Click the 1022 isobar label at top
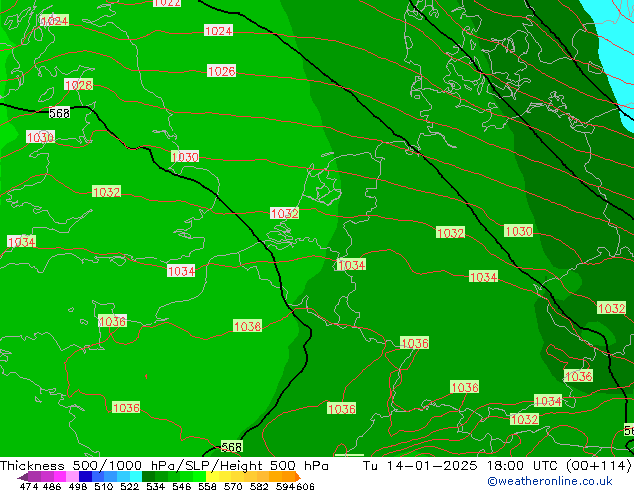 tap(167, 3)
